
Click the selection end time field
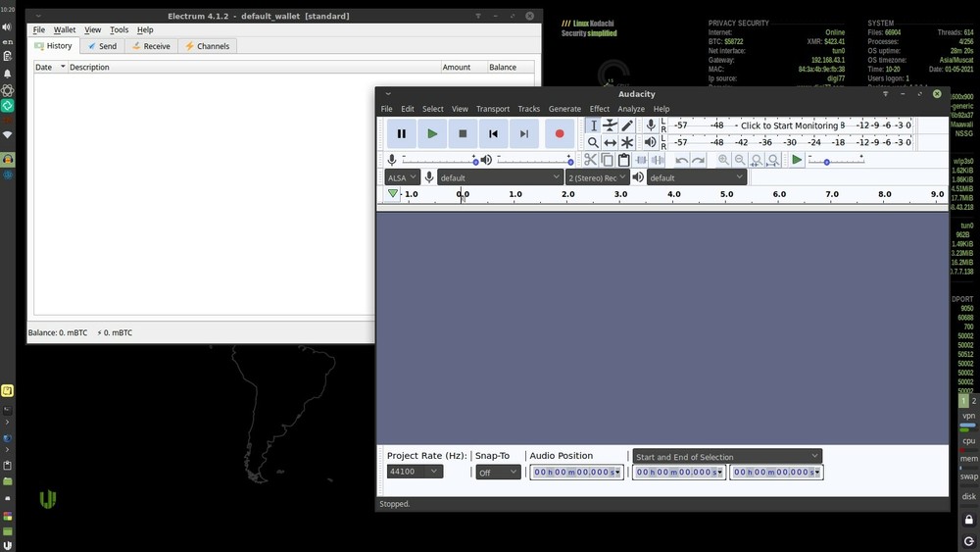(776, 472)
